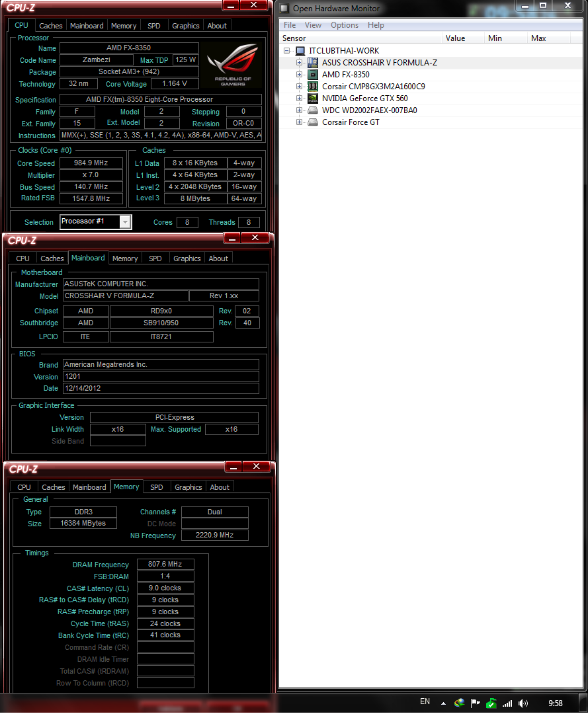The width and height of the screenshot is (588, 714).
Task: Click the Specification field Eight-Core Processor
Action: pyautogui.click(x=161, y=99)
